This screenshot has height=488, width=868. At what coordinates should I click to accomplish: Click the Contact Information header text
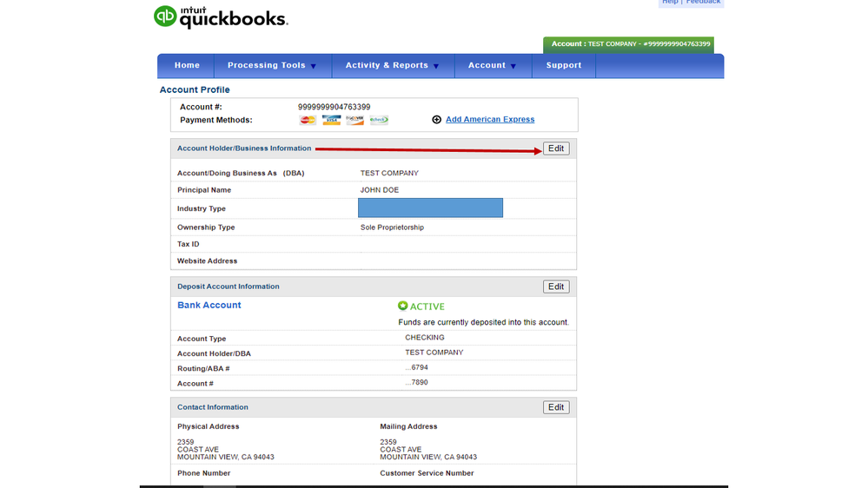click(213, 407)
